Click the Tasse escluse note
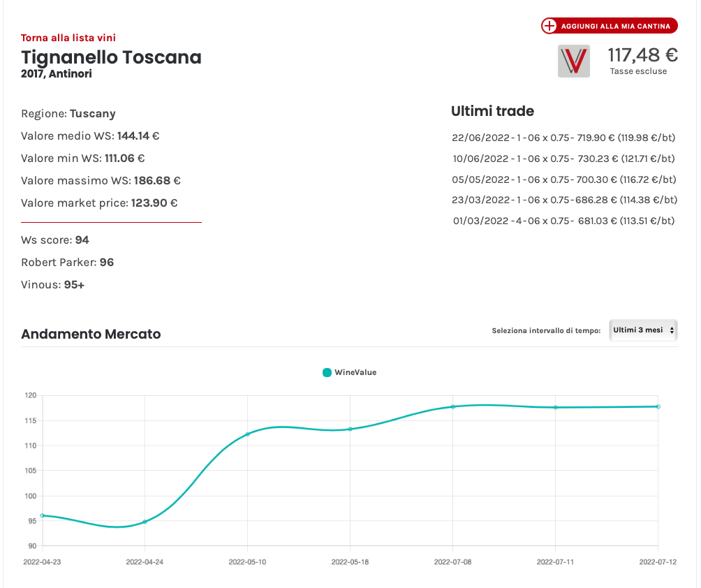Viewport: 701px width, 588px height. coord(638,71)
